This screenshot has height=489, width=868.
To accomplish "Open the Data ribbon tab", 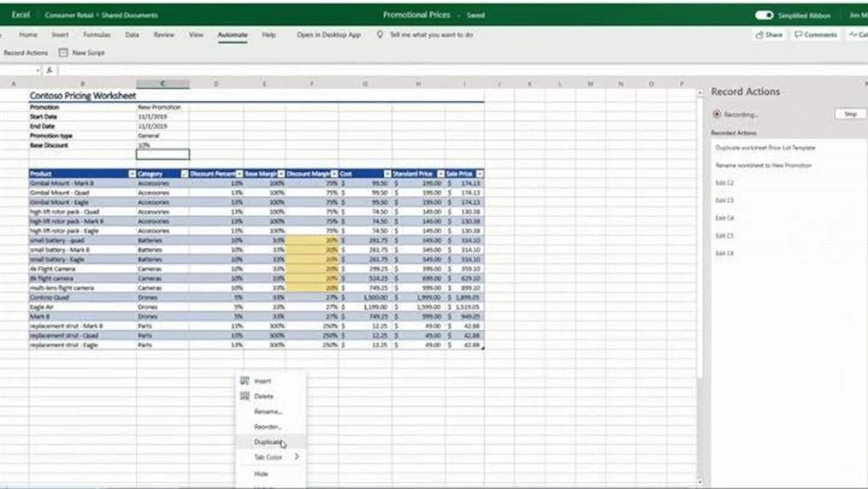I will tap(132, 35).
